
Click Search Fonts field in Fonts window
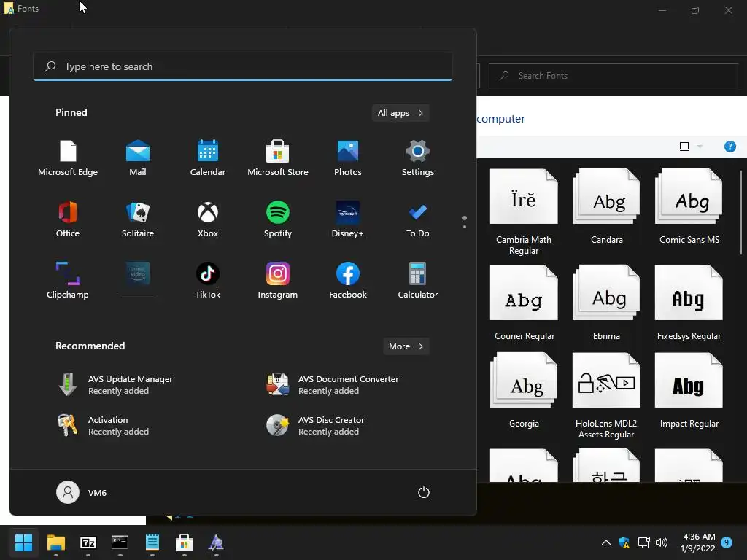[x=613, y=76]
